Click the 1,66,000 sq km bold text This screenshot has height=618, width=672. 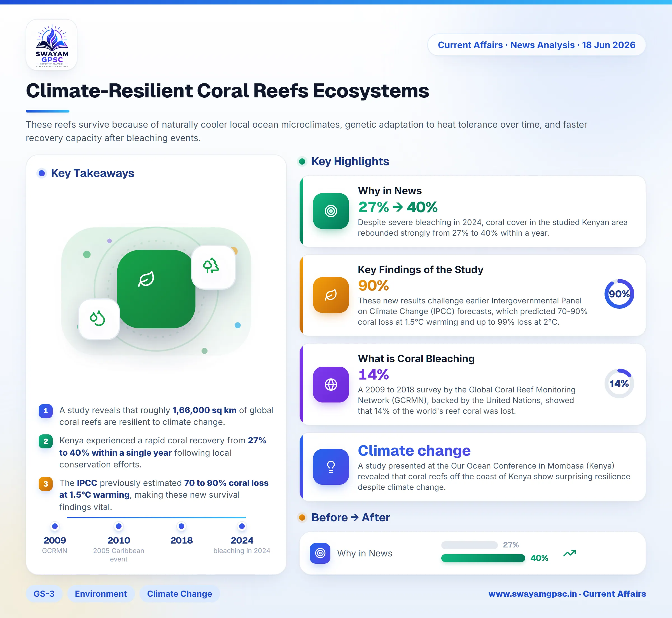tap(204, 411)
